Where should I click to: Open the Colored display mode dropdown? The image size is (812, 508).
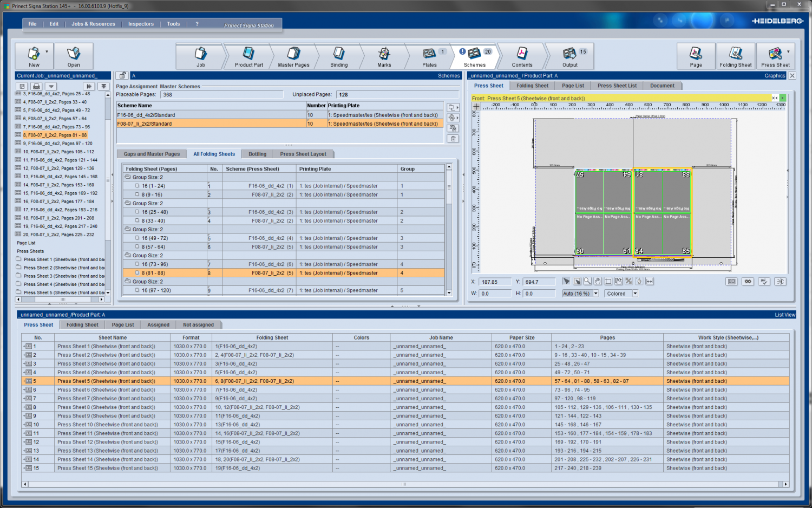click(635, 294)
